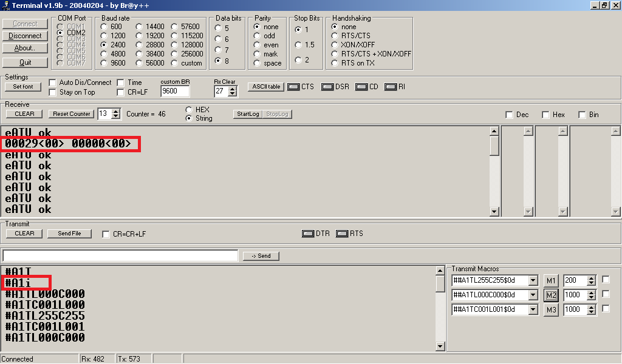The height and width of the screenshot is (364, 622).
Task: Click the transmit text input field
Action: tap(120, 255)
